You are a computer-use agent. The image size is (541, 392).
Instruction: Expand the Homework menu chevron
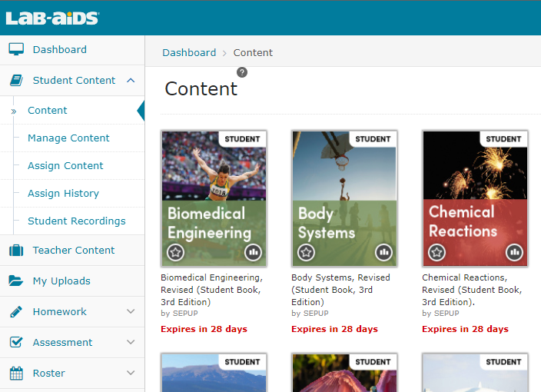(x=131, y=312)
